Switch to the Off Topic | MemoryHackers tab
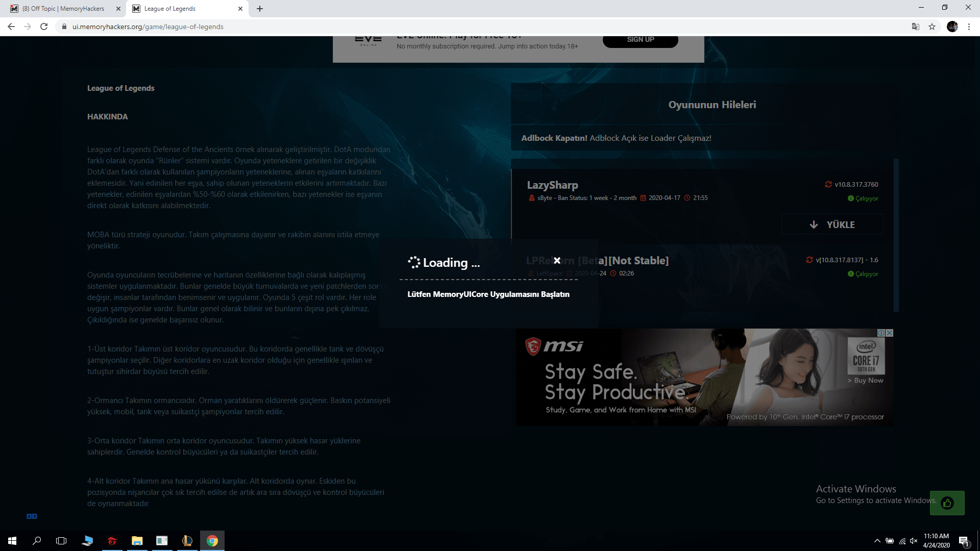The image size is (980, 551). (64, 9)
